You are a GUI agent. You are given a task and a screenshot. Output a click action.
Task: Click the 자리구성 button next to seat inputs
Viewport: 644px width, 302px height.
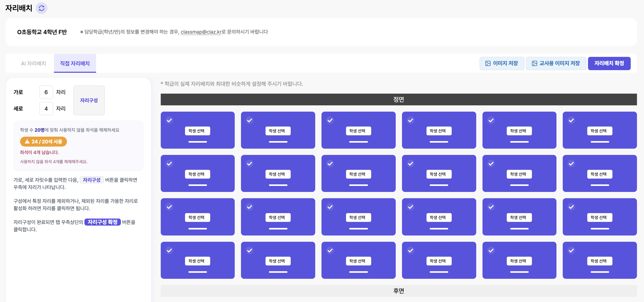click(89, 100)
